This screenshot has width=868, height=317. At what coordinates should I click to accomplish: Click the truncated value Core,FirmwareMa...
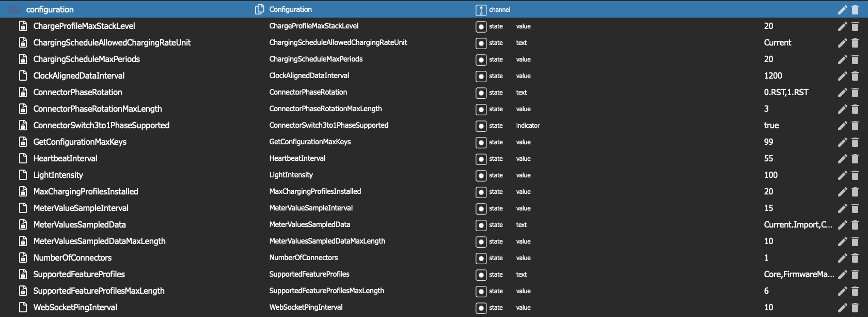799,274
